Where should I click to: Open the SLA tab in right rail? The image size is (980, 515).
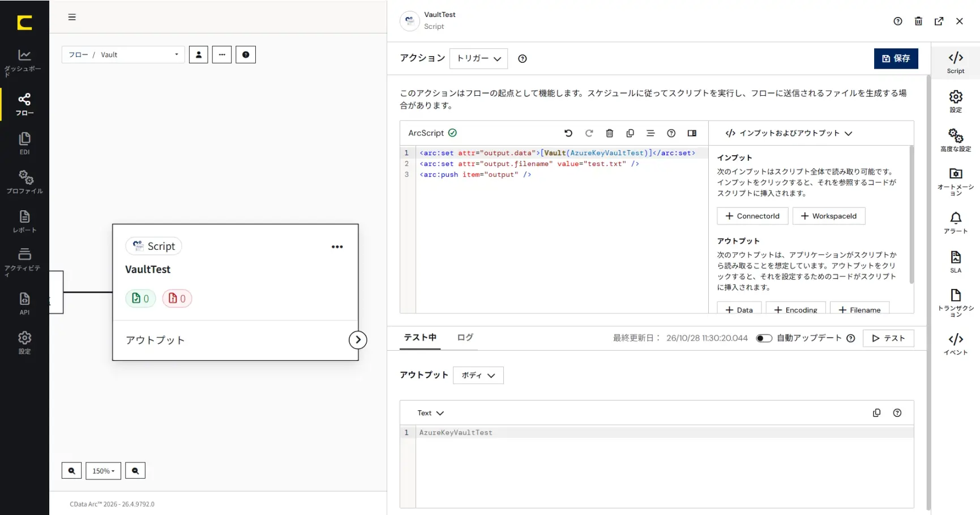(956, 262)
